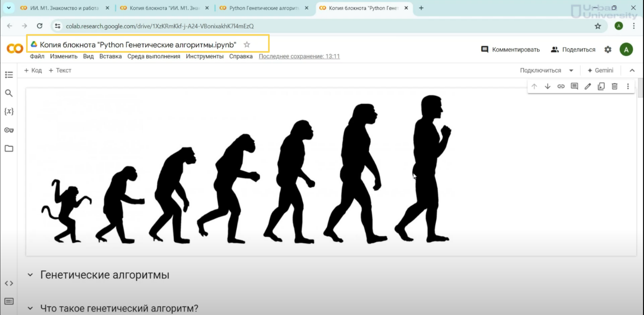
Task: Click the code snippets icon
Action: tap(9, 283)
